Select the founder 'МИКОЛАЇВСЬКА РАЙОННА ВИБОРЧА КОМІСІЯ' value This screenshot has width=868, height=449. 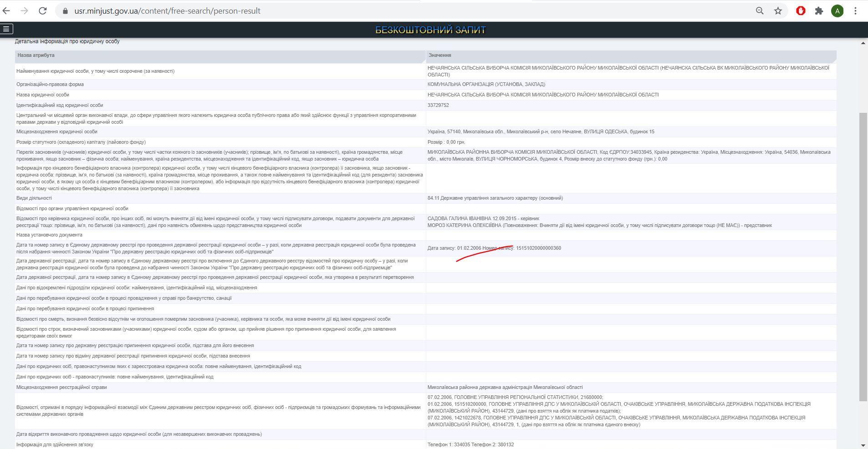(x=629, y=155)
